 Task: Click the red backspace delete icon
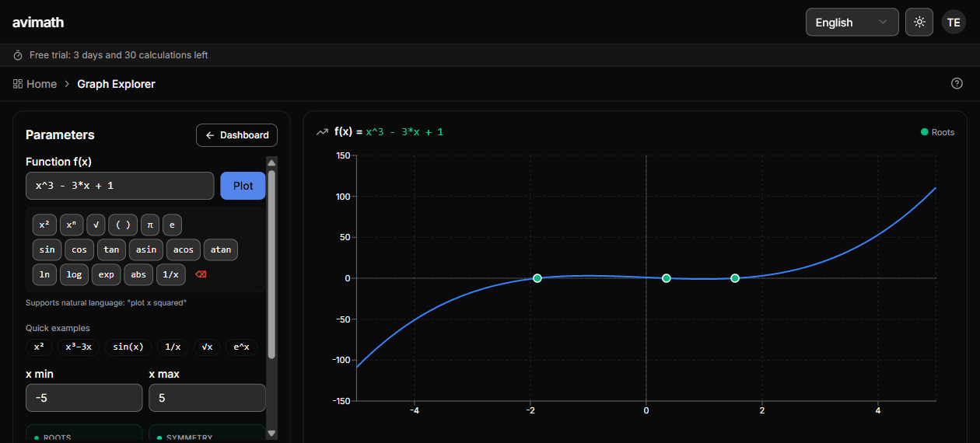[201, 275]
